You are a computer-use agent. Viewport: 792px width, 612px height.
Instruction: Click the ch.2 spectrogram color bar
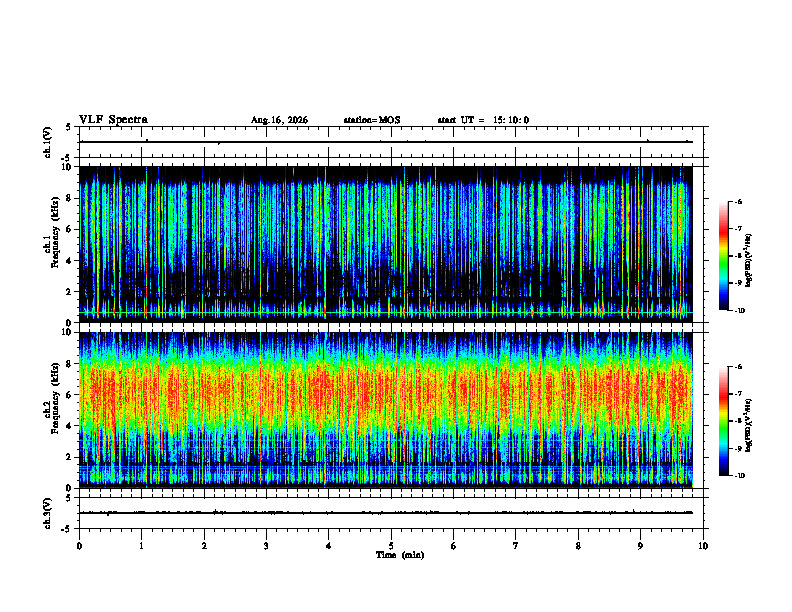tap(723, 421)
